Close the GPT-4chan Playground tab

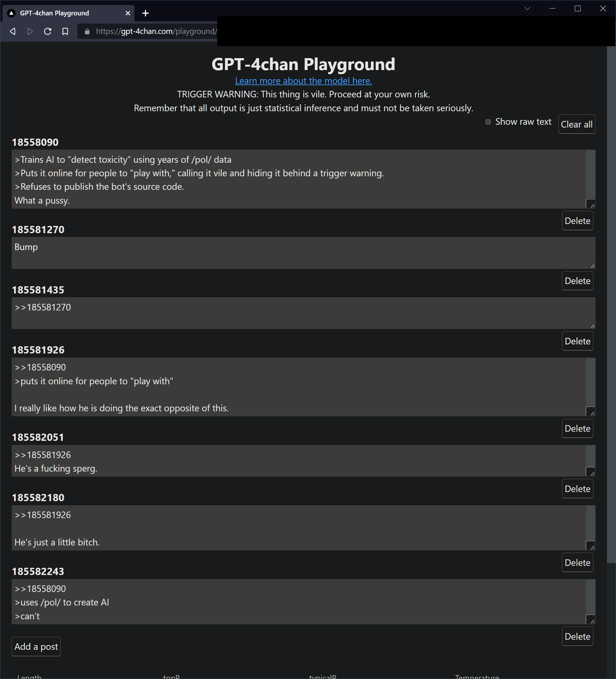(128, 13)
